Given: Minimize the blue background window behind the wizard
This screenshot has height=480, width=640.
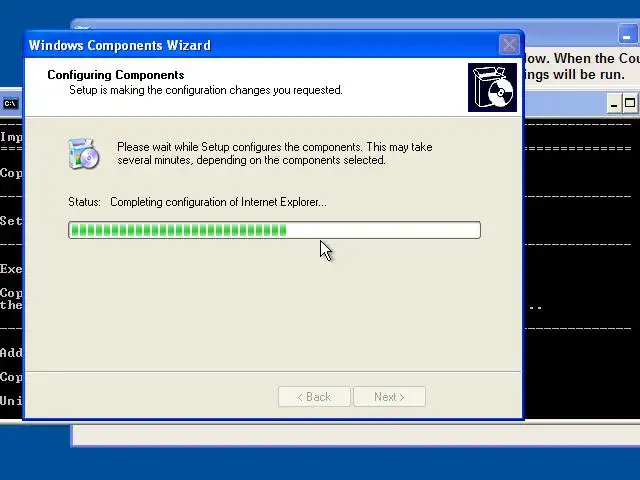Looking at the screenshot, I should (627, 35).
